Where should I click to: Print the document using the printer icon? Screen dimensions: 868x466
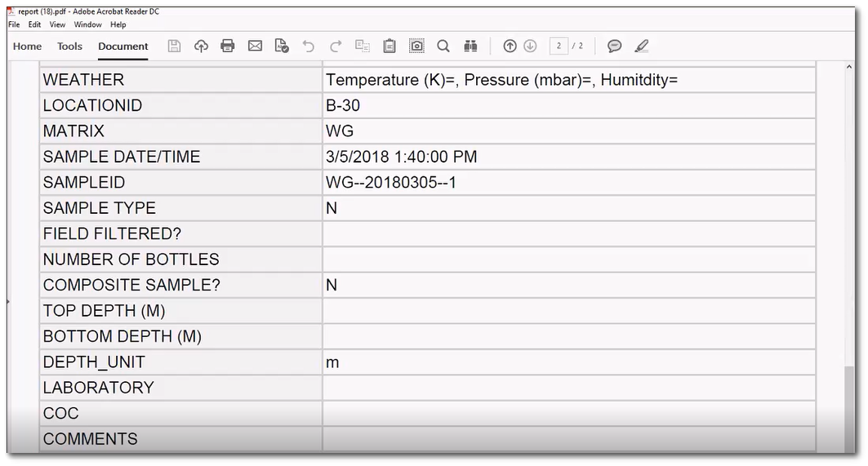point(228,47)
